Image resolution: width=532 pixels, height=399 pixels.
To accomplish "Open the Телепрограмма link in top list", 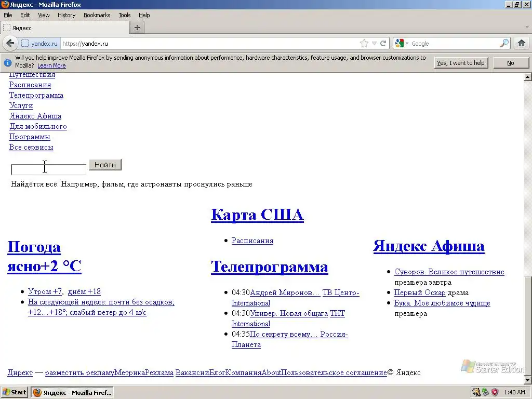I will point(36,96).
